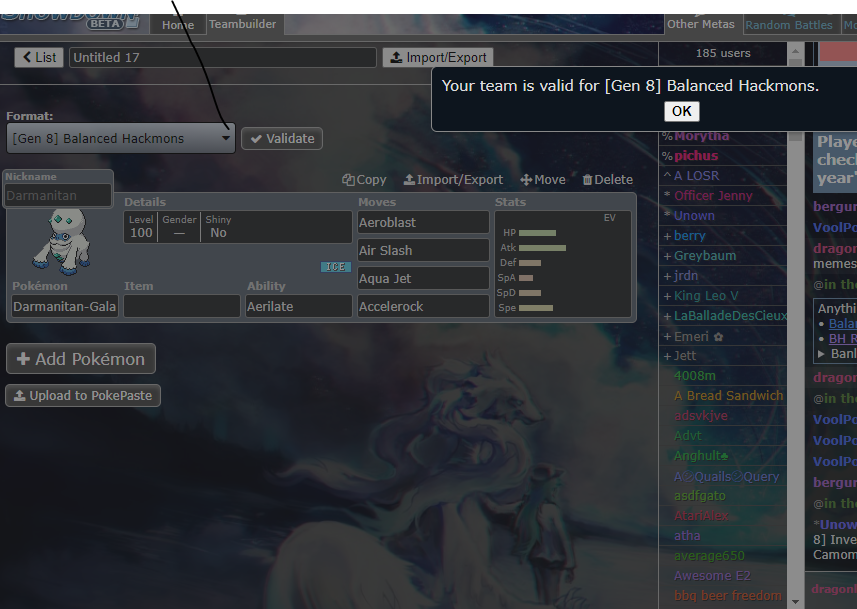Image resolution: width=857 pixels, height=609 pixels.
Task: Edit the team name field Untitled 17
Action: [x=222, y=57]
